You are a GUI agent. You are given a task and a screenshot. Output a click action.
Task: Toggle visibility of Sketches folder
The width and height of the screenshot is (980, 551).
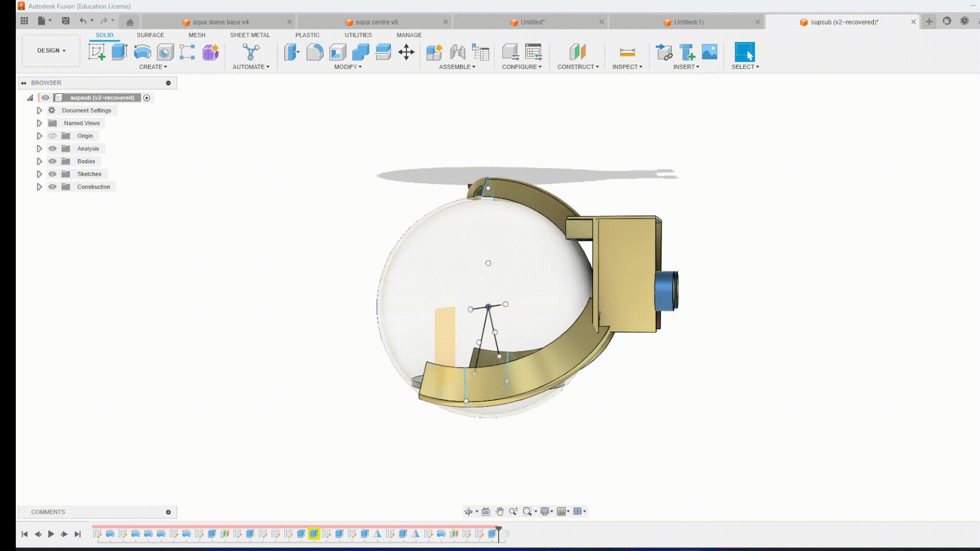pyautogui.click(x=52, y=173)
